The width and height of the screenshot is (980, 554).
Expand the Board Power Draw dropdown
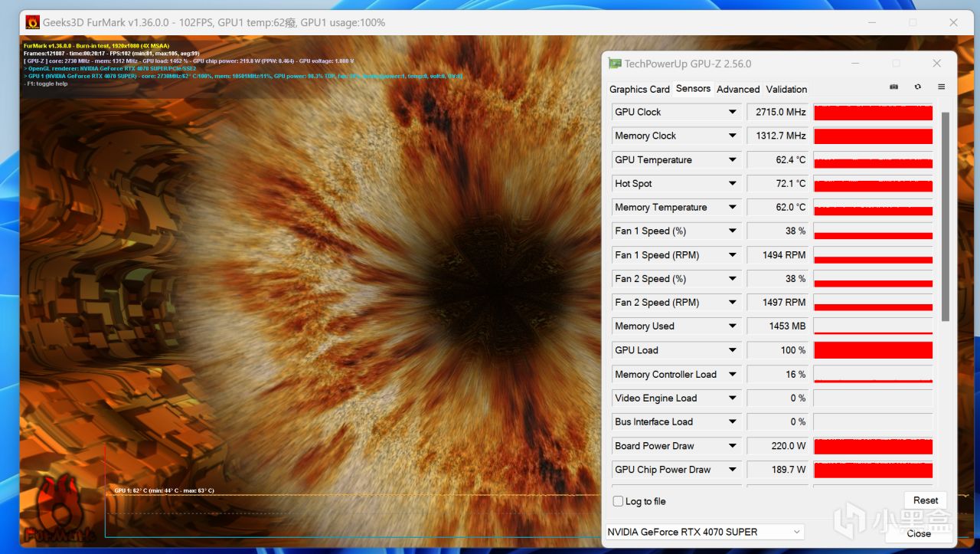(732, 445)
